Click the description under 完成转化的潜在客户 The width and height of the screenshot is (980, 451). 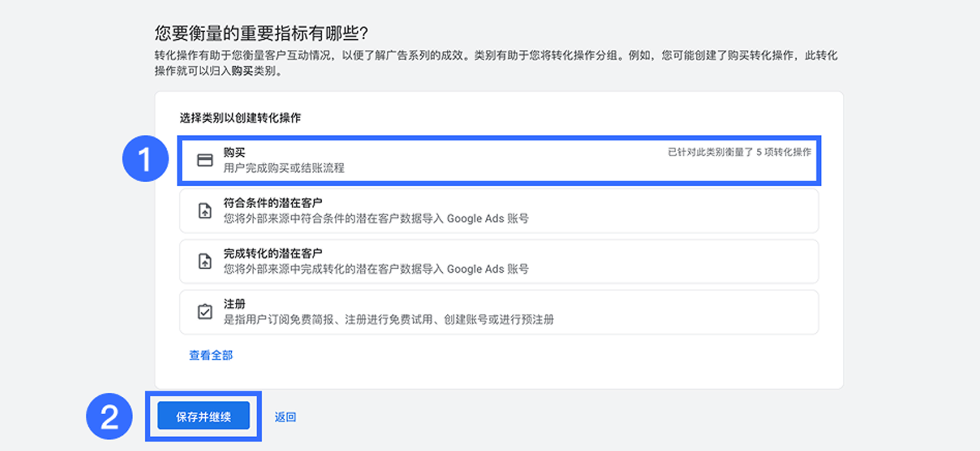376,269
